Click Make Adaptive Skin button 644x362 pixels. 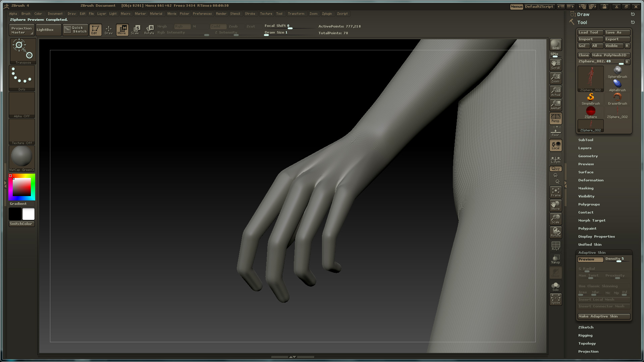pos(603,316)
